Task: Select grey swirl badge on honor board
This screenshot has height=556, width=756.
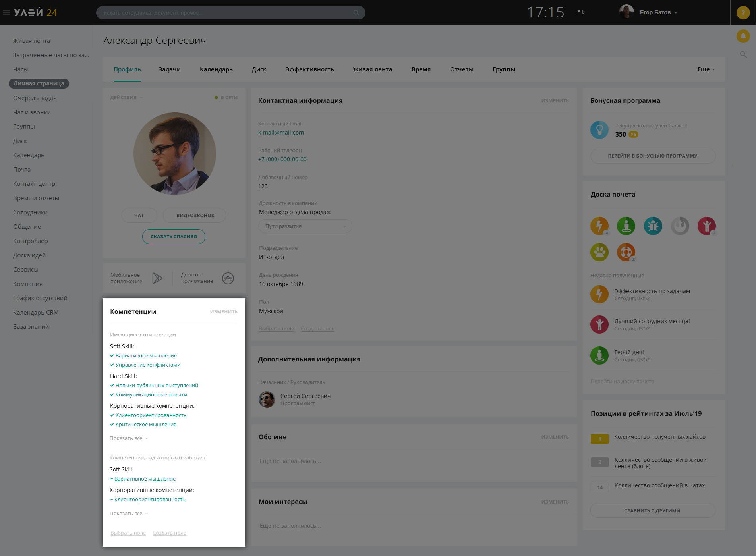Action: (680, 226)
